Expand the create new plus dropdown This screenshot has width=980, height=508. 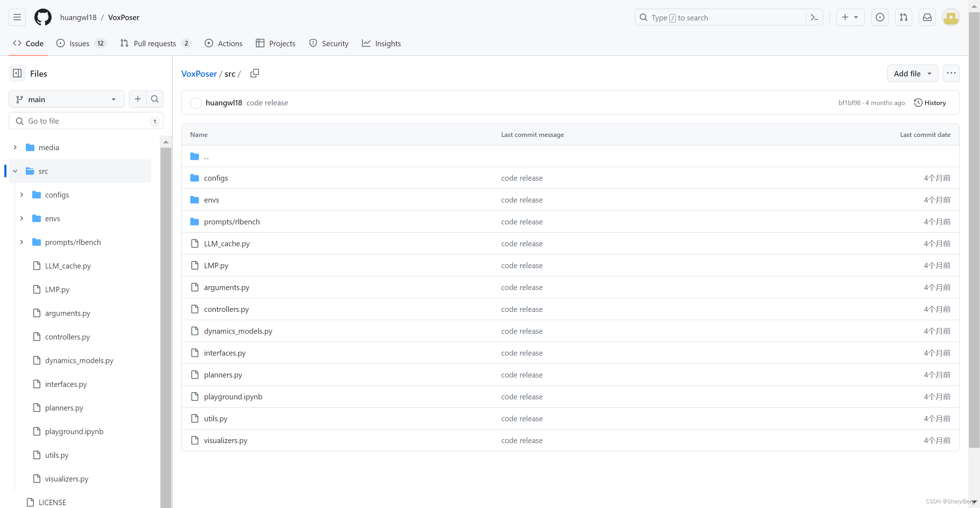[x=850, y=18]
